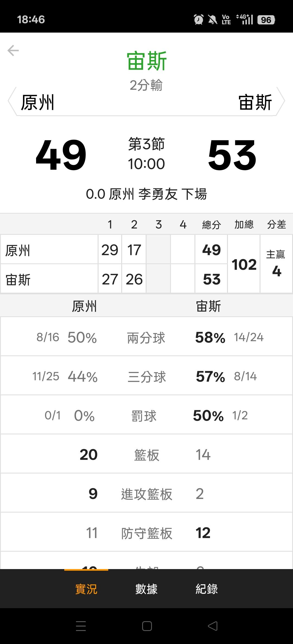Viewport: 293px width, 644px height.
Task: Select the 實況 live tab
Action: [86, 589]
